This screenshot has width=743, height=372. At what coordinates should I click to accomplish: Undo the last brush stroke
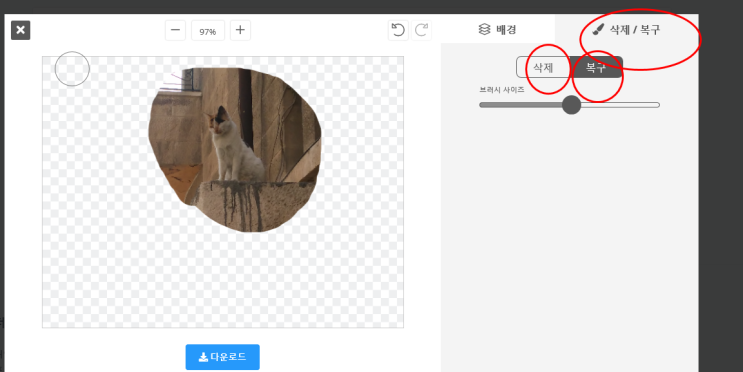pyautogui.click(x=398, y=30)
